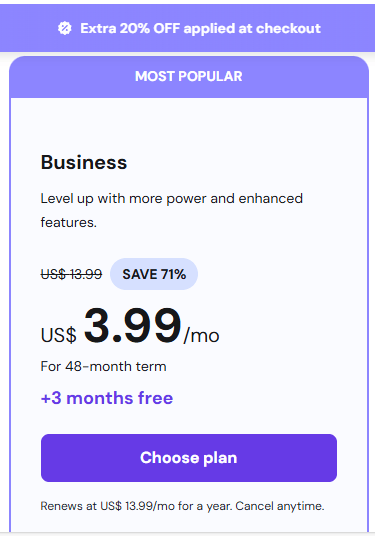Click the 'For 48-month term' text
Viewport: 375px width, 536px height.
coord(103,366)
